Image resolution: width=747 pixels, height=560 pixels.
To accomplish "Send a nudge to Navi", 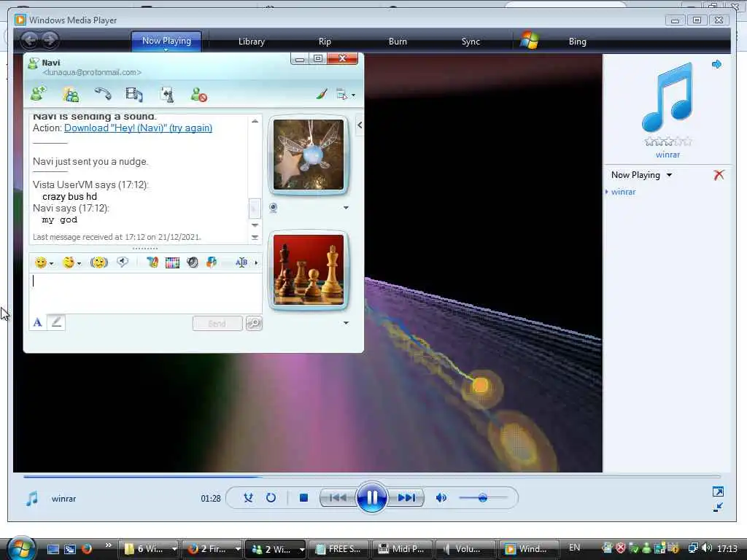I will (99, 262).
